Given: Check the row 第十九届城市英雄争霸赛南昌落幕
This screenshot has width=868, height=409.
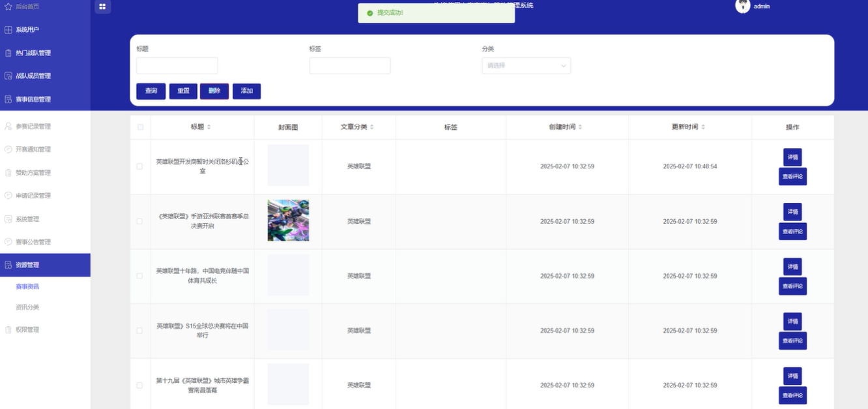Looking at the screenshot, I should tap(139, 386).
